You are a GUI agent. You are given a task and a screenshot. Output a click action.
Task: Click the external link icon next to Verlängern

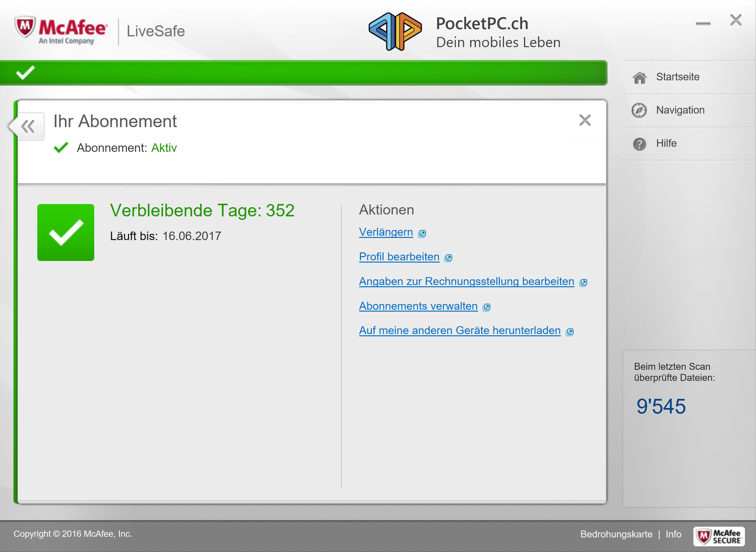pos(422,233)
